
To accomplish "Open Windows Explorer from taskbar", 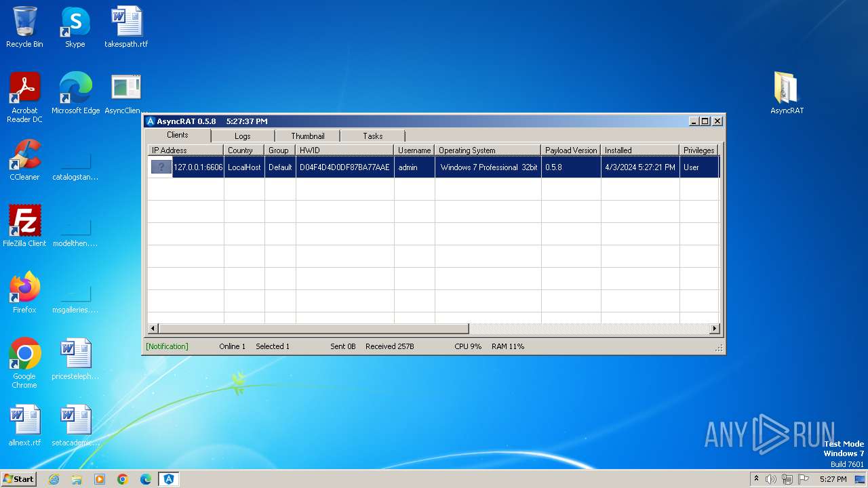I will click(77, 479).
